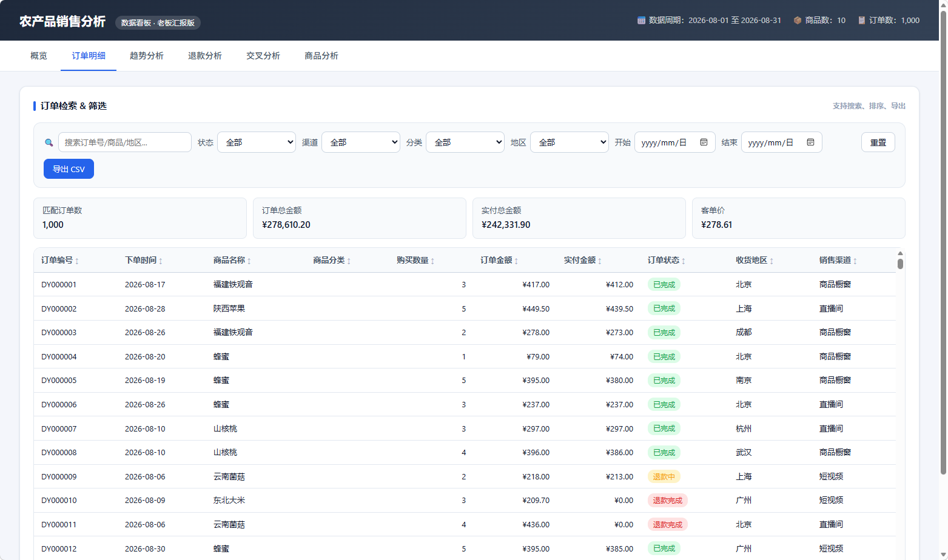Open the 退款分析 tab
This screenshot has height=560, width=948.
pyautogui.click(x=205, y=56)
